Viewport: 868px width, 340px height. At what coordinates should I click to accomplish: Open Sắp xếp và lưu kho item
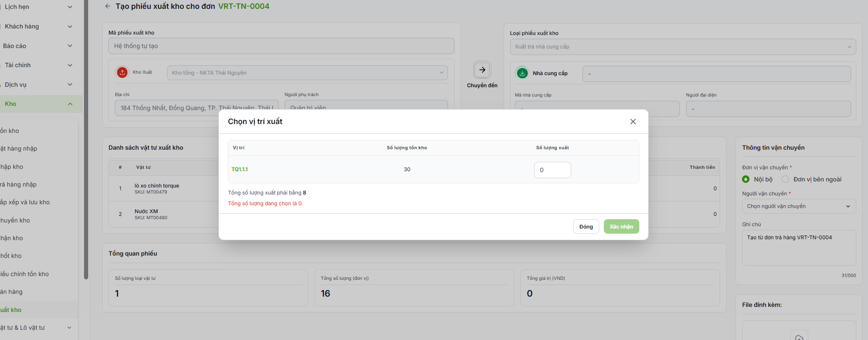(25, 202)
